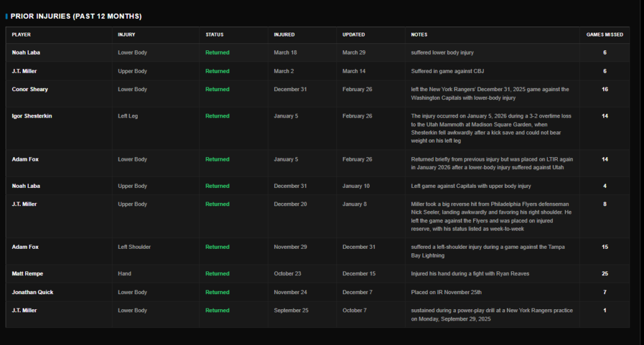
Task: Click January 5 injured date for Igor Shesterkin
Action: pos(286,116)
